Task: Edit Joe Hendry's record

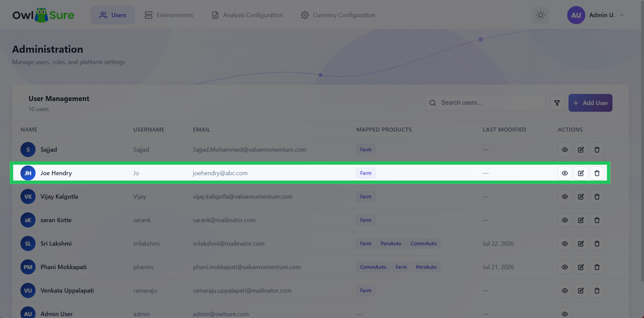Action: (x=581, y=173)
